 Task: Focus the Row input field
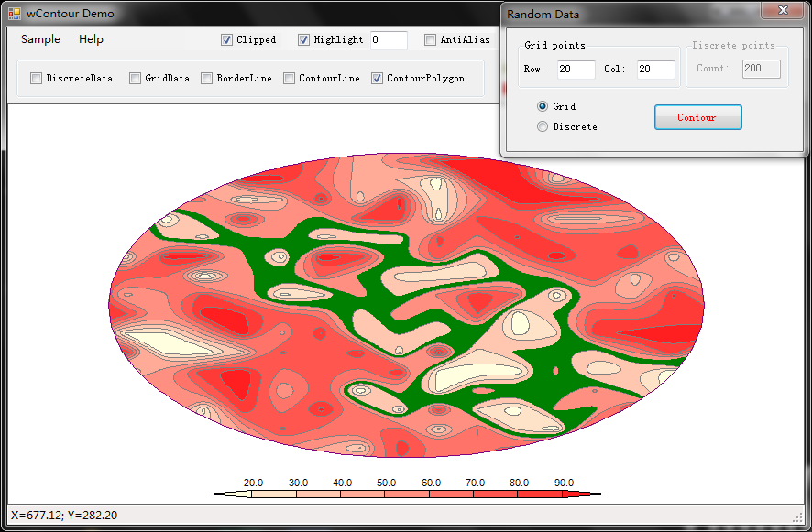576,70
